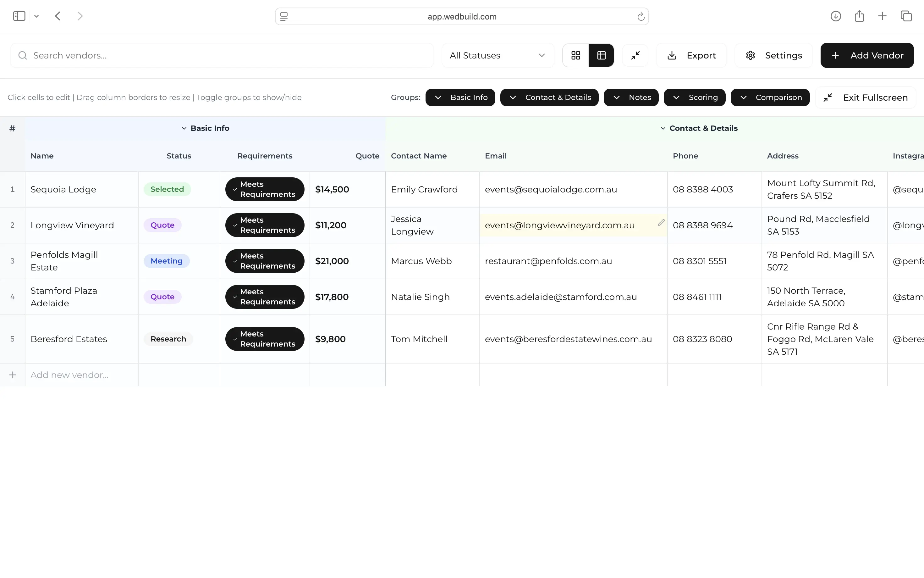This screenshot has width=924, height=578.
Task: Toggle the Notes group visibility
Action: point(631,97)
